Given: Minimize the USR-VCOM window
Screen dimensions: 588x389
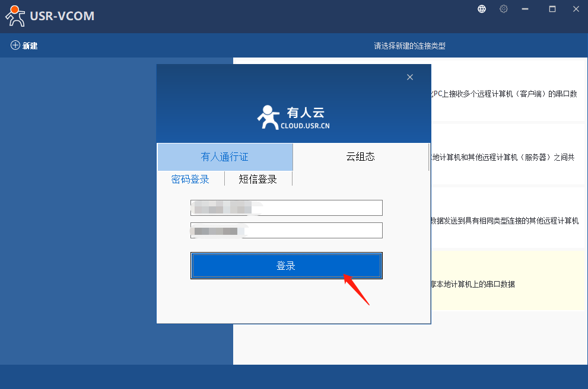Looking at the screenshot, I should click(x=525, y=9).
